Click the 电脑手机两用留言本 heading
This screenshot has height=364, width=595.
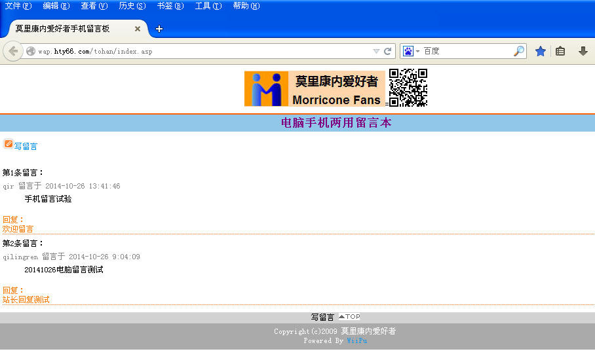point(336,123)
